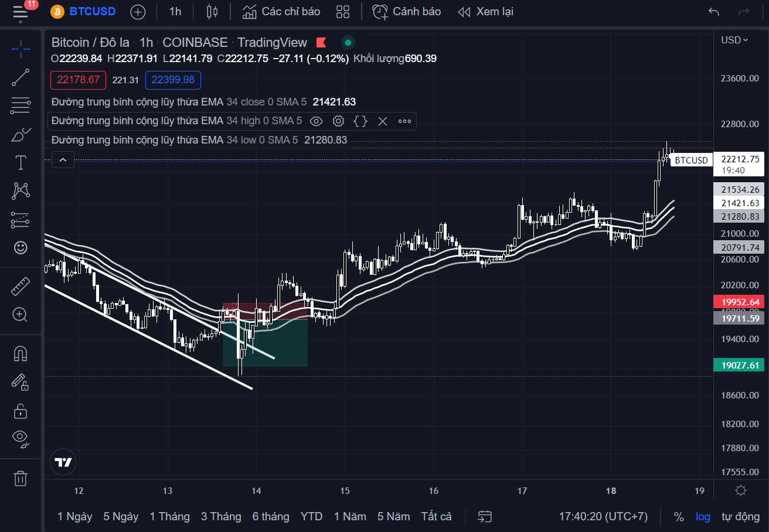The height and width of the screenshot is (532, 769).
Task: Toggle tự động auto scale
Action: click(x=740, y=516)
